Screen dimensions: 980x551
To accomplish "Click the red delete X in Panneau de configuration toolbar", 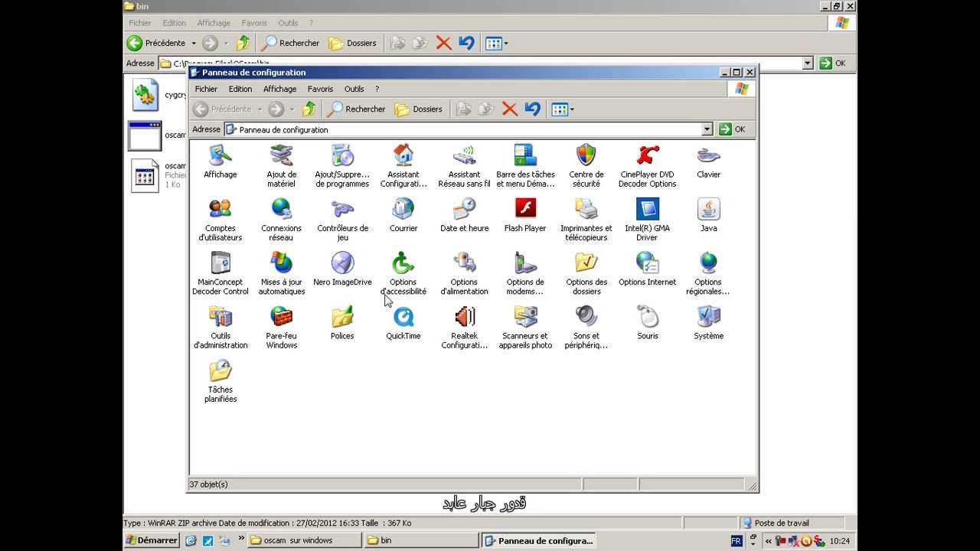I will 510,109.
